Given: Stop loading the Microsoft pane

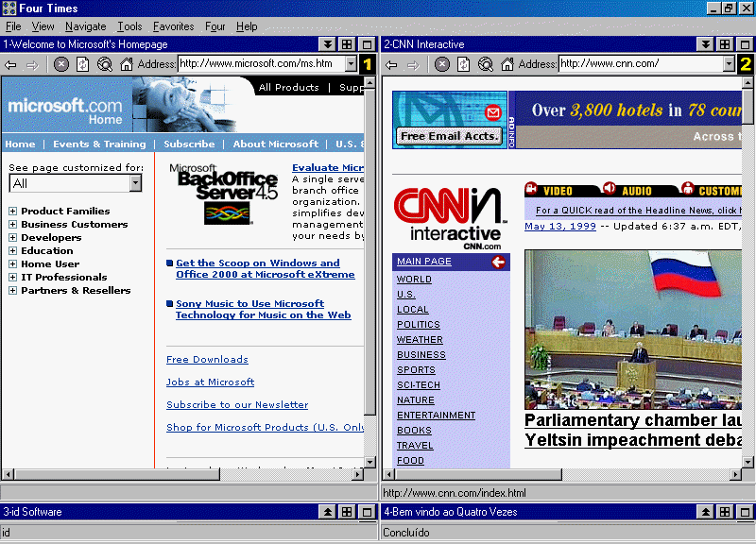Looking at the screenshot, I should coord(60,64).
